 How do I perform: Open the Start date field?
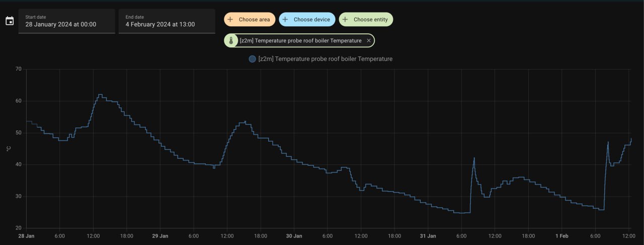[x=66, y=21]
